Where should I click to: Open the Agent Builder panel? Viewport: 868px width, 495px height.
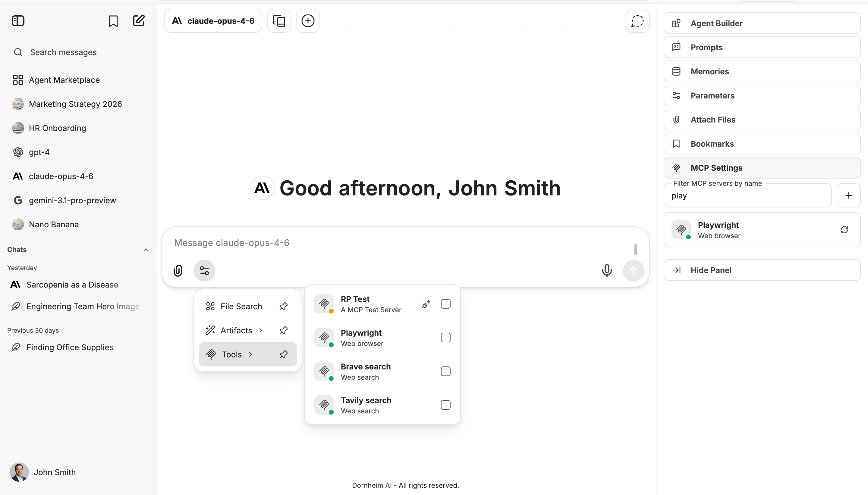point(762,23)
